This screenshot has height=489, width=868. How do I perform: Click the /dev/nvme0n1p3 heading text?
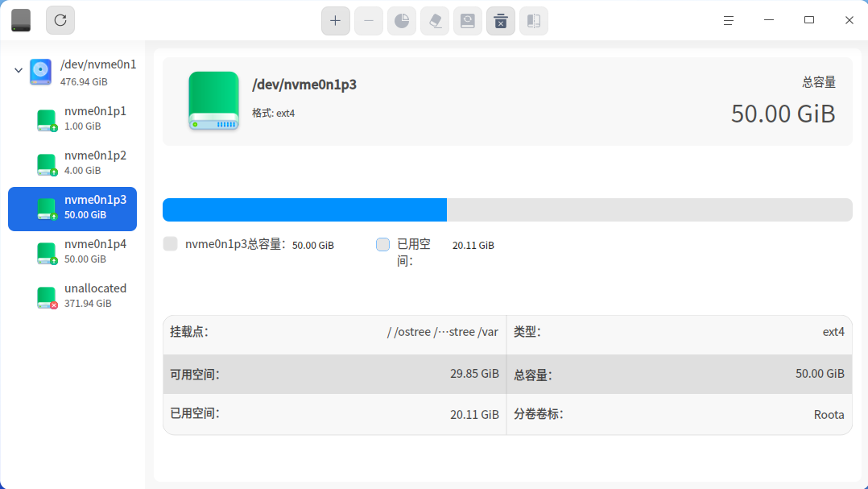(x=304, y=85)
